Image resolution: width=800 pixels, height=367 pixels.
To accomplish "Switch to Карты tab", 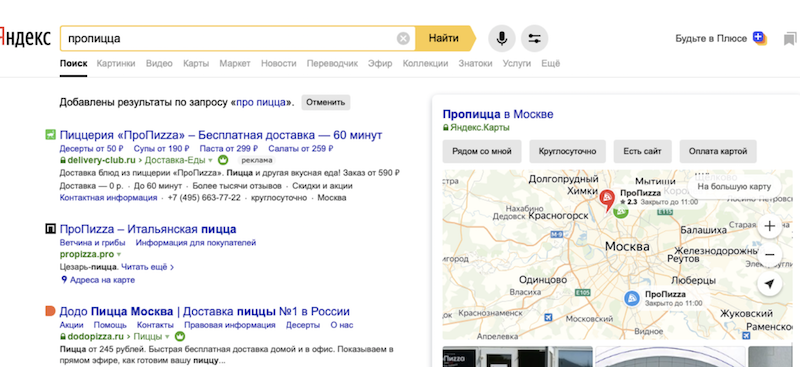I will coord(196,63).
